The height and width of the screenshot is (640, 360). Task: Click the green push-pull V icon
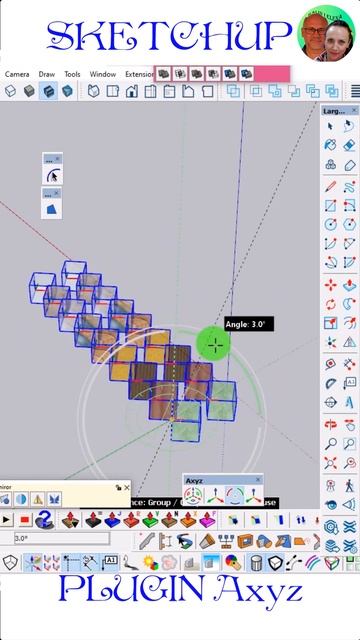click(x=151, y=520)
